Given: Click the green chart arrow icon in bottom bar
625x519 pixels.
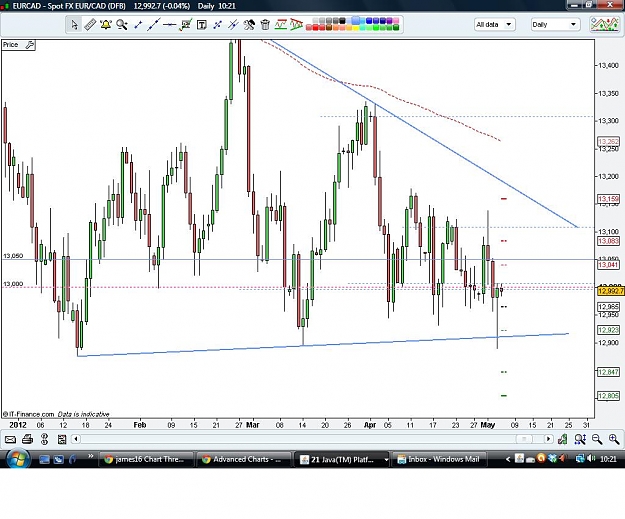Looking at the screenshot, I should click(x=562, y=439).
